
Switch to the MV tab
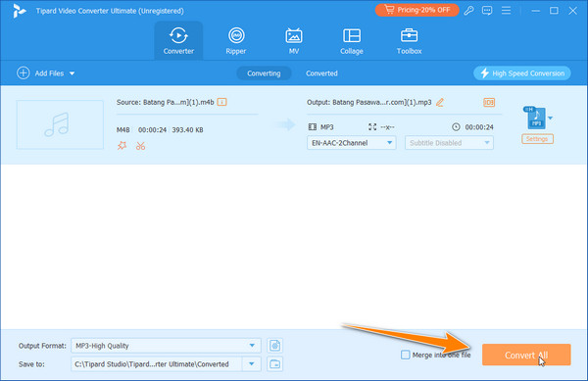click(294, 41)
